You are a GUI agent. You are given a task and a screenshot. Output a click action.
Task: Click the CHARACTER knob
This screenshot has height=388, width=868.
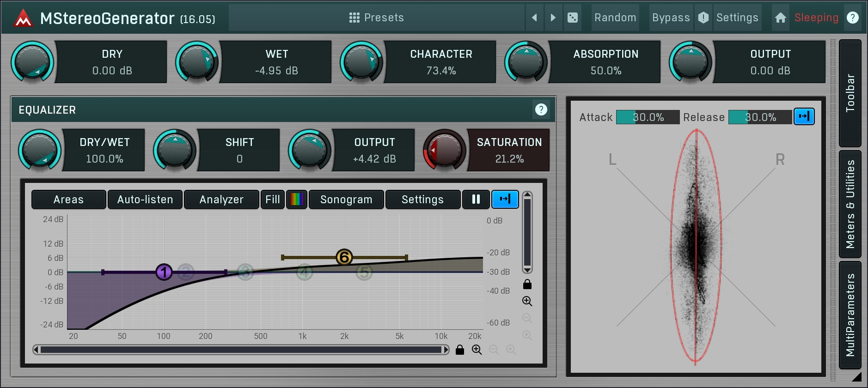click(x=361, y=62)
